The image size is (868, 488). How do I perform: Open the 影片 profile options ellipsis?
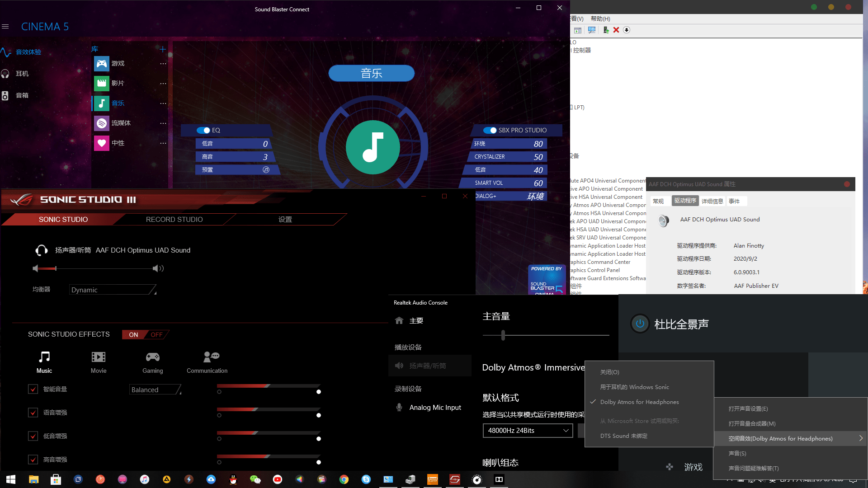click(163, 84)
